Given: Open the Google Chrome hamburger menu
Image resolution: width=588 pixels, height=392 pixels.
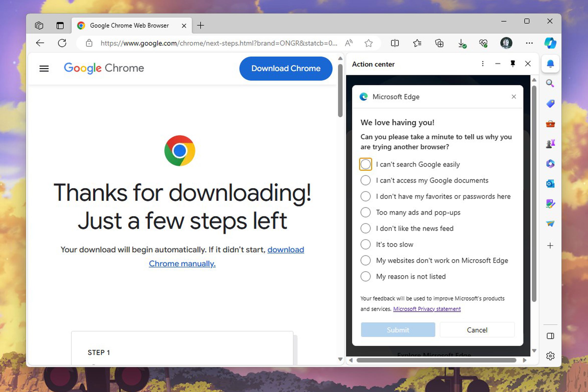Looking at the screenshot, I should point(44,68).
